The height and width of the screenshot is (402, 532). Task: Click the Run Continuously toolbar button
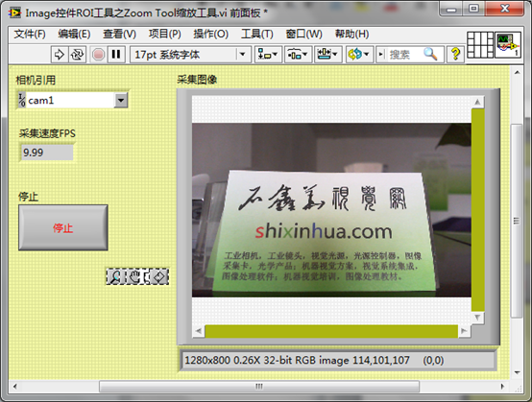coord(78,55)
